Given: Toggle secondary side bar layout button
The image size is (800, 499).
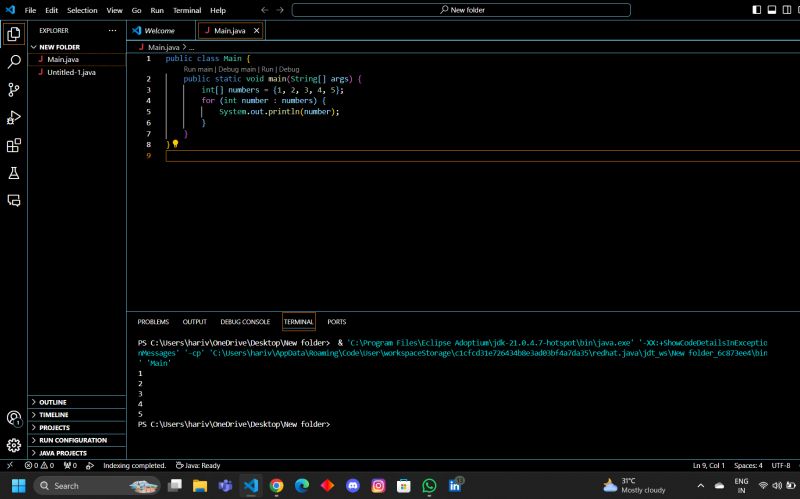Looking at the screenshot, I should pyautogui.click(x=786, y=10).
